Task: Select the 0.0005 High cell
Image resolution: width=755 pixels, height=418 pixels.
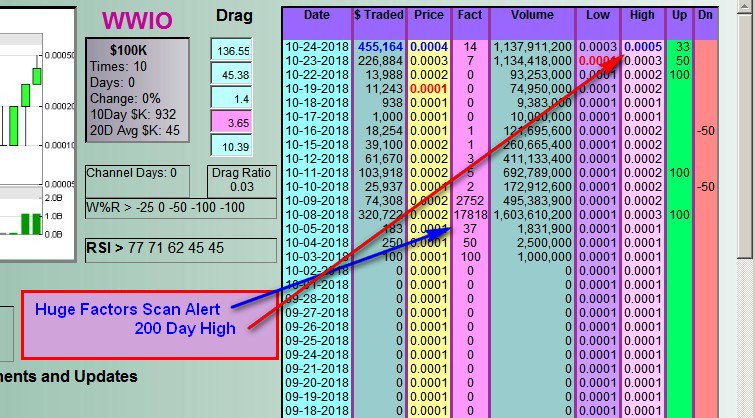Action: (x=643, y=47)
